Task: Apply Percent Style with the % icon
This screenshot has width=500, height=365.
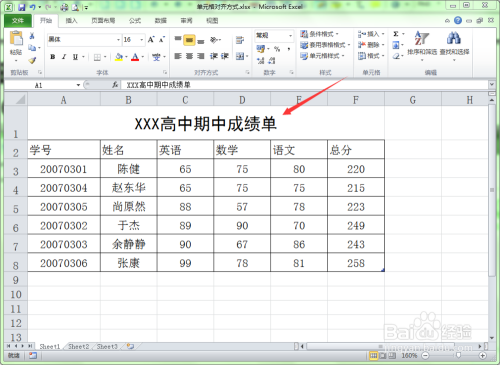Action: [x=277, y=49]
